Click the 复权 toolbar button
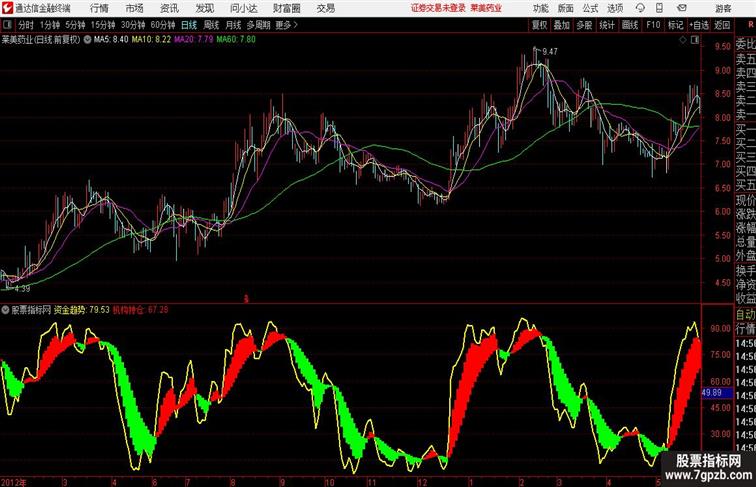The height and width of the screenshot is (487, 756). pos(540,25)
